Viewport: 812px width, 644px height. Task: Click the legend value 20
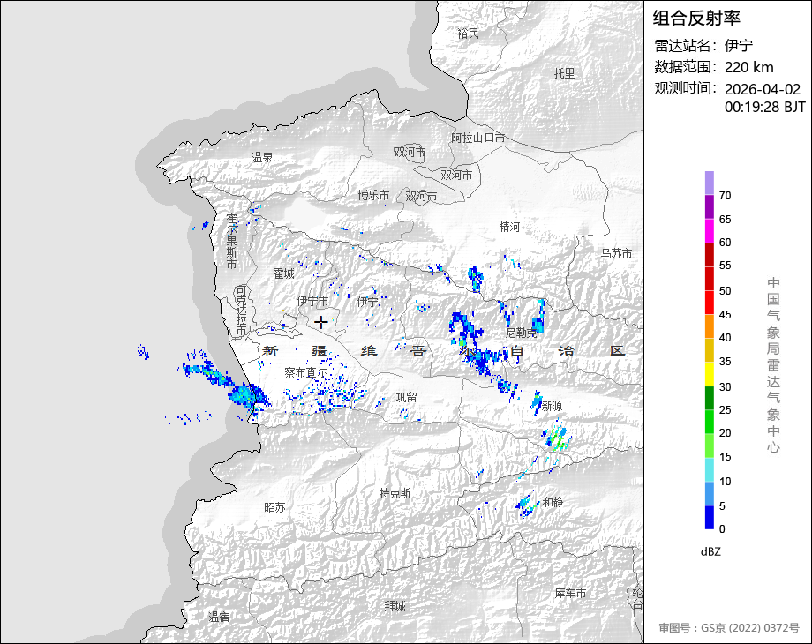725,433
